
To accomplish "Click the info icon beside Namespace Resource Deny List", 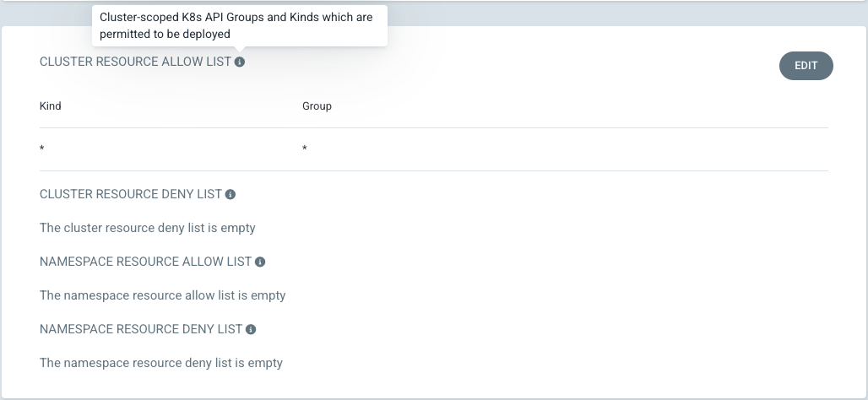I will pyautogui.click(x=251, y=329).
